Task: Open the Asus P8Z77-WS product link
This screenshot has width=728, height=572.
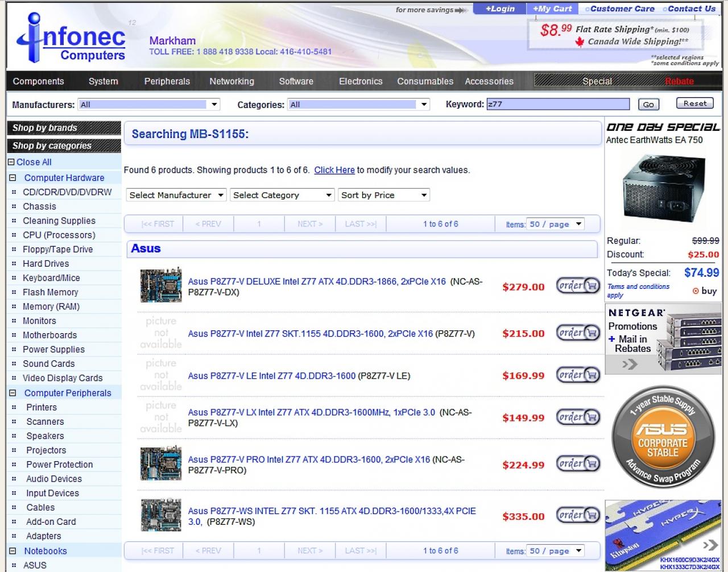Action: tap(332, 516)
